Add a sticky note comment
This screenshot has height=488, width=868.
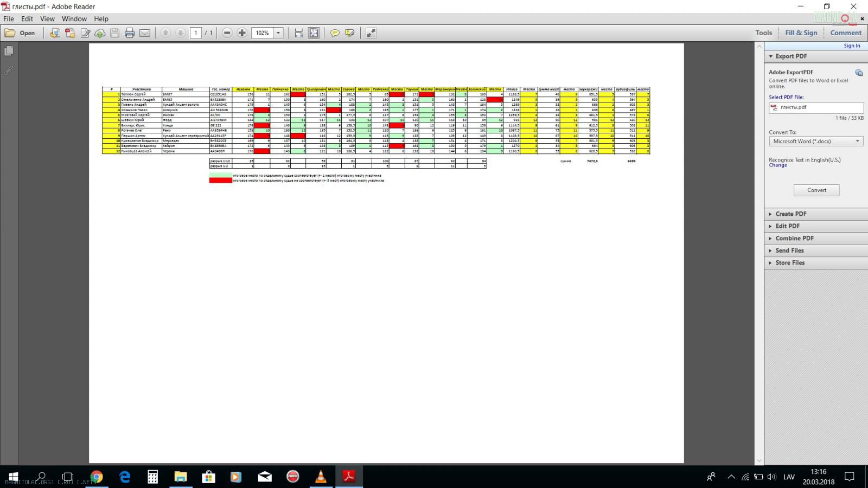(335, 33)
